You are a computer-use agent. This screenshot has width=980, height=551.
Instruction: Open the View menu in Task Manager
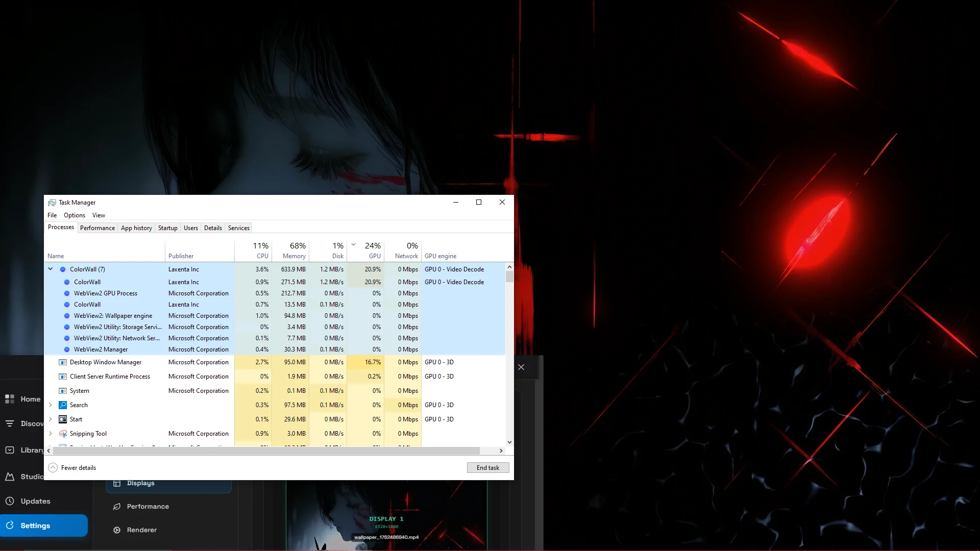[99, 215]
